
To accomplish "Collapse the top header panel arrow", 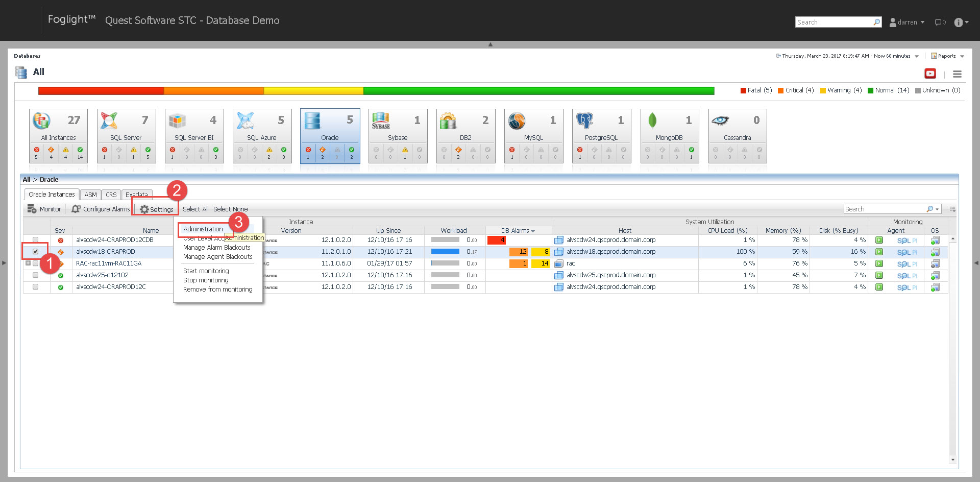I will 490,44.
